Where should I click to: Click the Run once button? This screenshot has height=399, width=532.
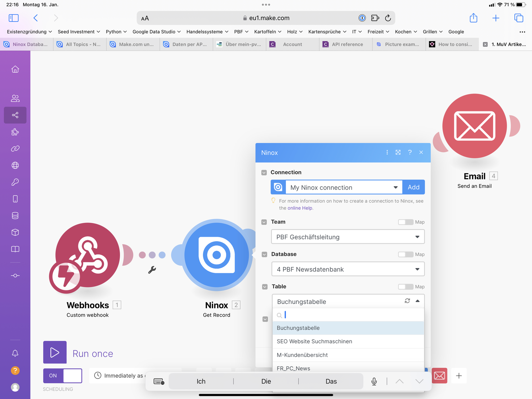[x=55, y=352]
